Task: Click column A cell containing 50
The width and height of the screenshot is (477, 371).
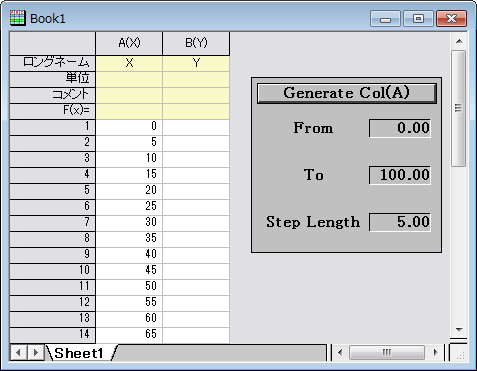Action: point(129,287)
